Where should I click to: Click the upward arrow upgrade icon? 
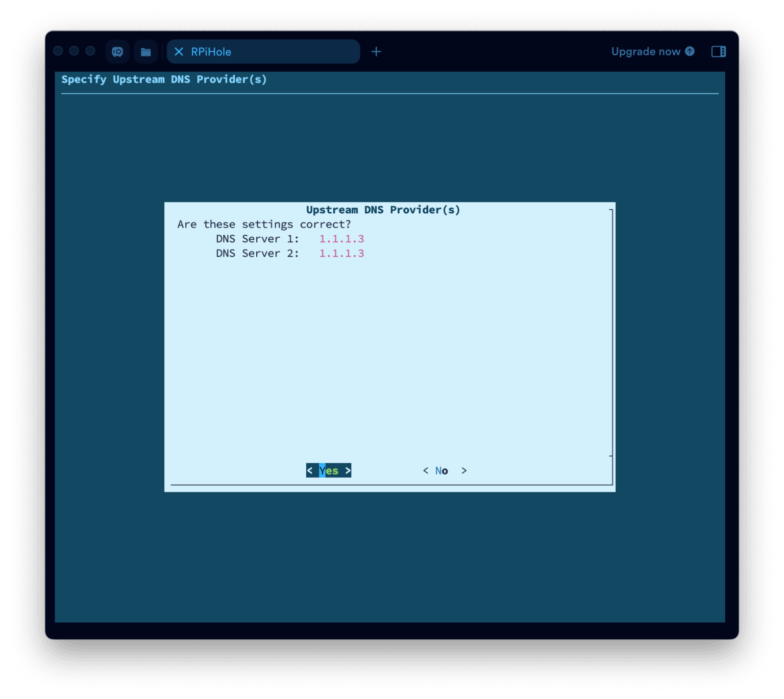click(x=691, y=52)
